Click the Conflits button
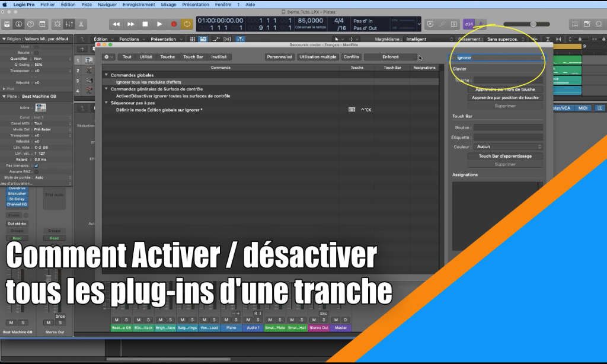Image resolution: width=607 pixels, height=364 pixels. (351, 57)
